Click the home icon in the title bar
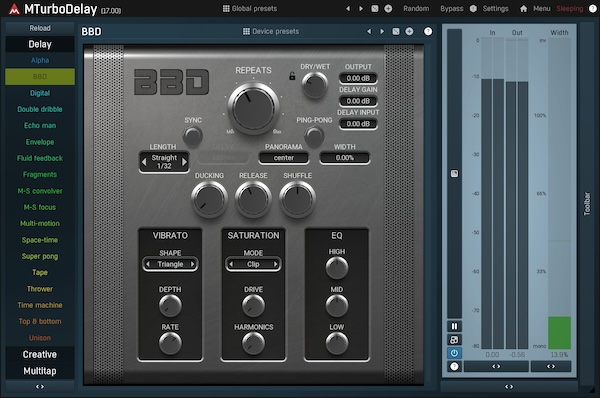The height and width of the screenshot is (398, 600). pyautogui.click(x=523, y=8)
